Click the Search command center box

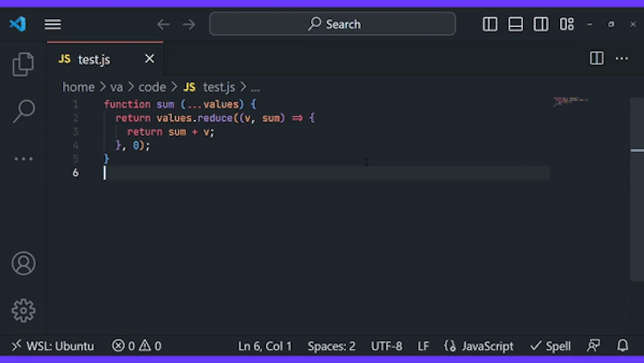coord(332,24)
